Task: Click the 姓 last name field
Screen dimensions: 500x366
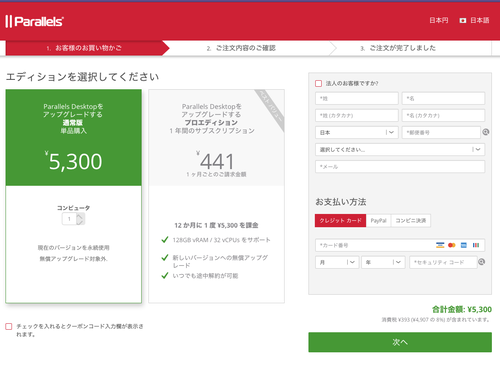Action: pyautogui.click(x=357, y=98)
